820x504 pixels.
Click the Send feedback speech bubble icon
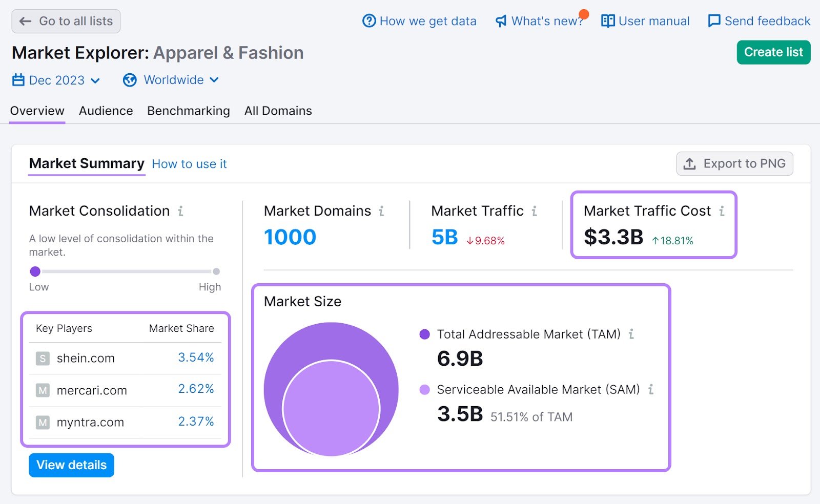pos(713,21)
